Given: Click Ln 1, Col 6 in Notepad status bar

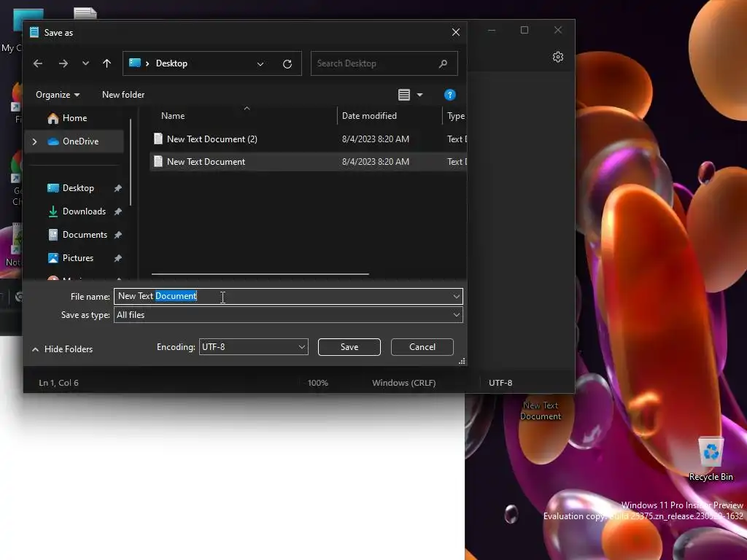Looking at the screenshot, I should pyautogui.click(x=58, y=382).
